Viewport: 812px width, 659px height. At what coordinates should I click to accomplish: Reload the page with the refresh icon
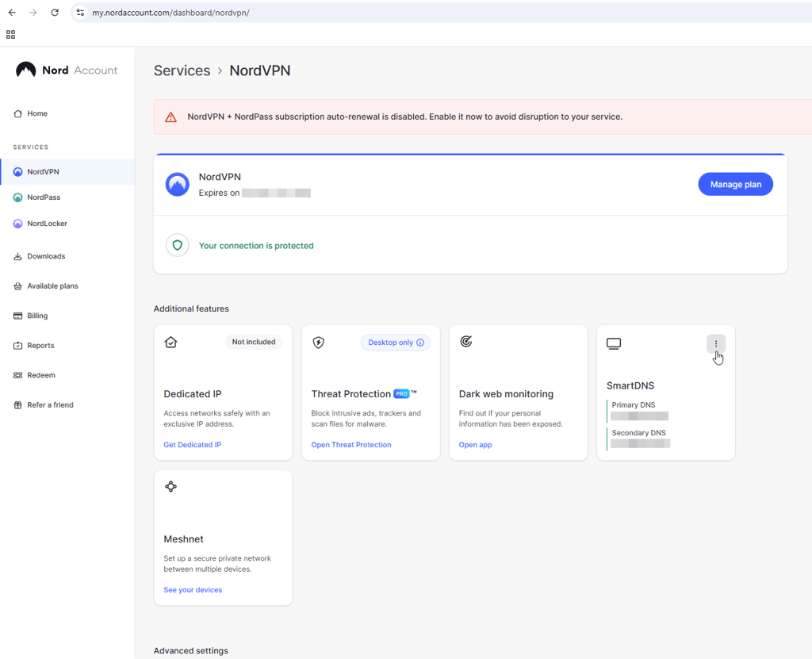55,13
